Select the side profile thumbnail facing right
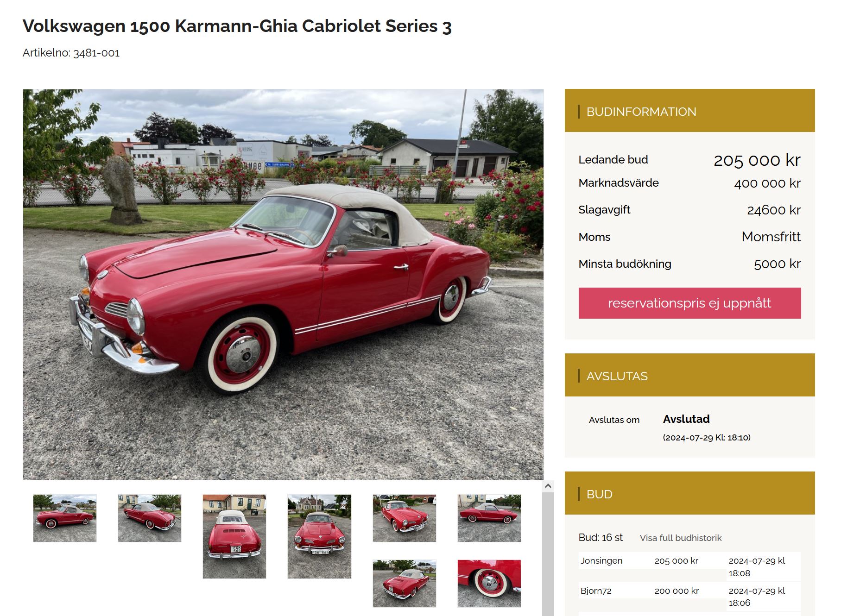 tap(489, 518)
